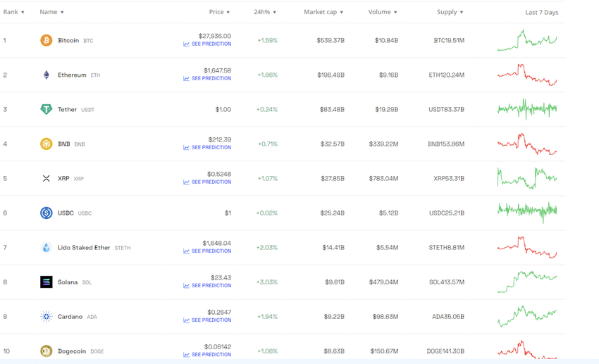The image size is (599, 364).
Task: Select USDC market cap $25.24B
Action: pyautogui.click(x=333, y=213)
